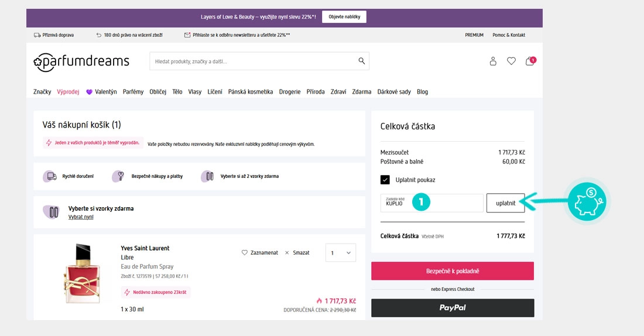Click the Jeden z vašich produktů je téměř vyprodán notice
Image resolution: width=644 pixels, height=336 pixels.
(x=93, y=142)
